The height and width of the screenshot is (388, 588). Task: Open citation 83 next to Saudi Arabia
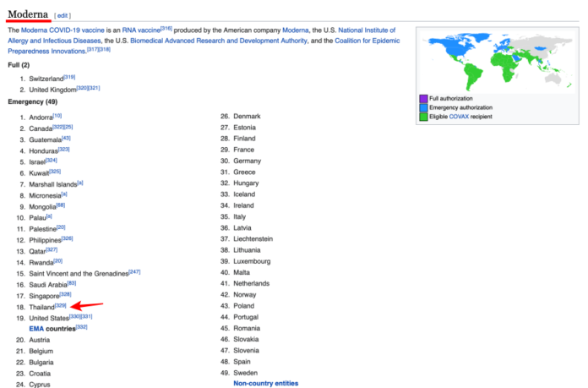point(72,283)
